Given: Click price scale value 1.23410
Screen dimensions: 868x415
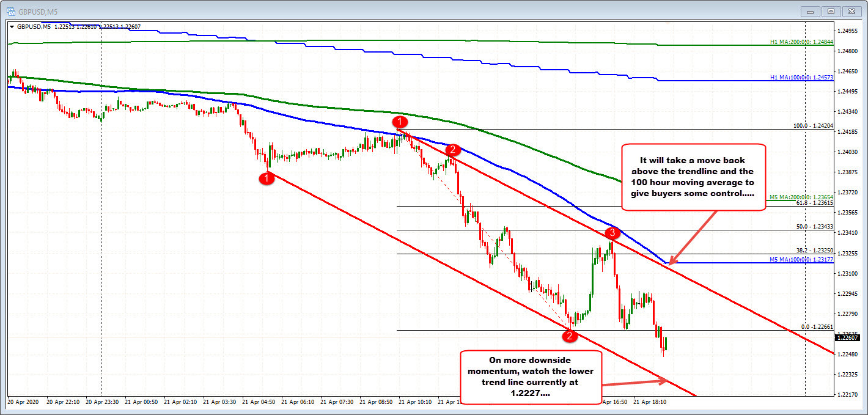Looking at the screenshot, I should 847,232.
